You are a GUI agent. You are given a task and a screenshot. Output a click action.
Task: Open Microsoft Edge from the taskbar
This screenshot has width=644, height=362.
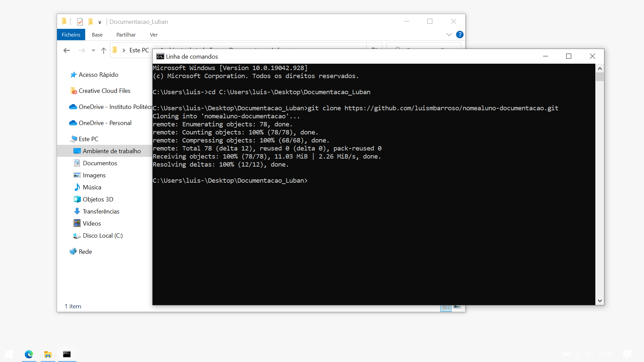(29, 354)
